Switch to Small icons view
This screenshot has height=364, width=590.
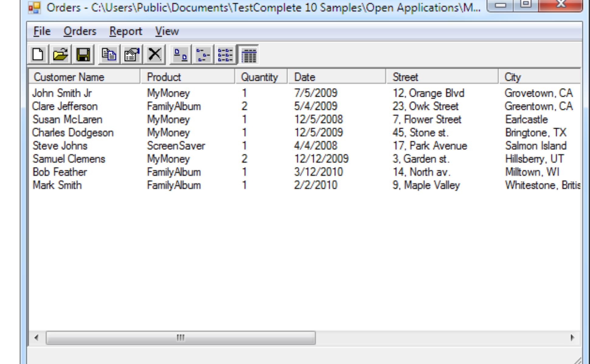pyautogui.click(x=203, y=55)
